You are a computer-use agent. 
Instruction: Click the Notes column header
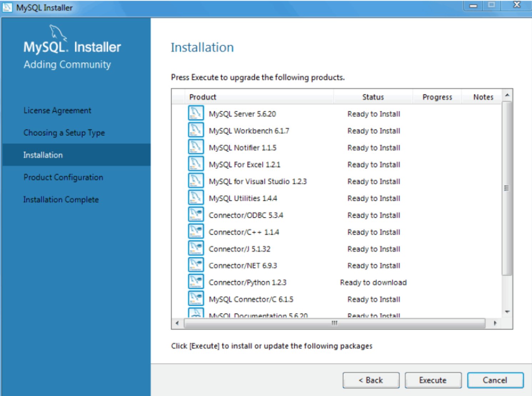click(483, 97)
